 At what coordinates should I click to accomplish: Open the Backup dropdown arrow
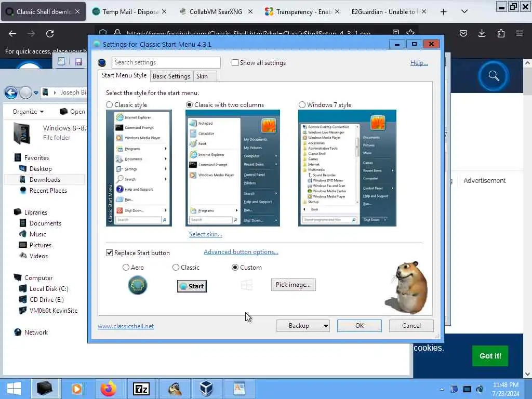pos(326,326)
